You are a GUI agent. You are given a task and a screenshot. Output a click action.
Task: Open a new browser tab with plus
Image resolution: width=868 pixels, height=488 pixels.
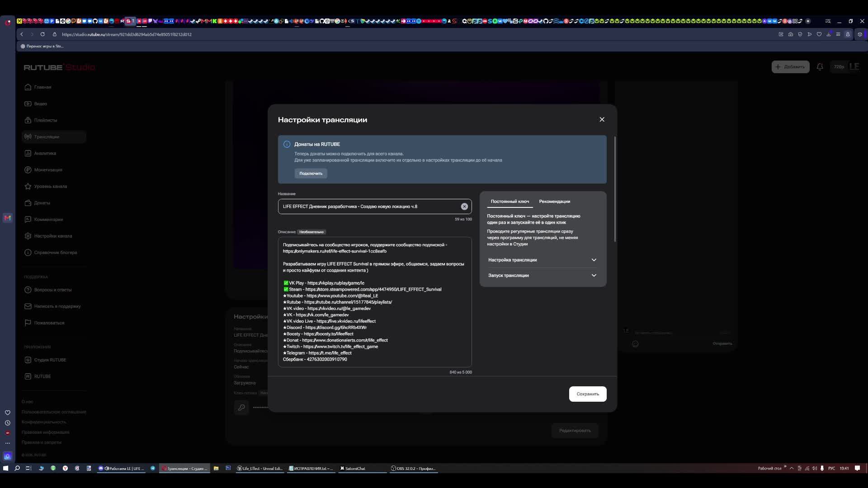(x=808, y=21)
